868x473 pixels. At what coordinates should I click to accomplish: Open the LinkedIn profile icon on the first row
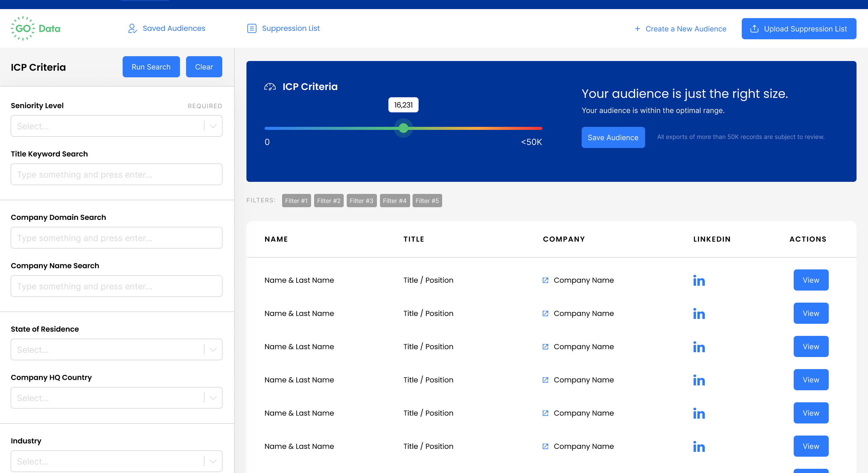[699, 281]
